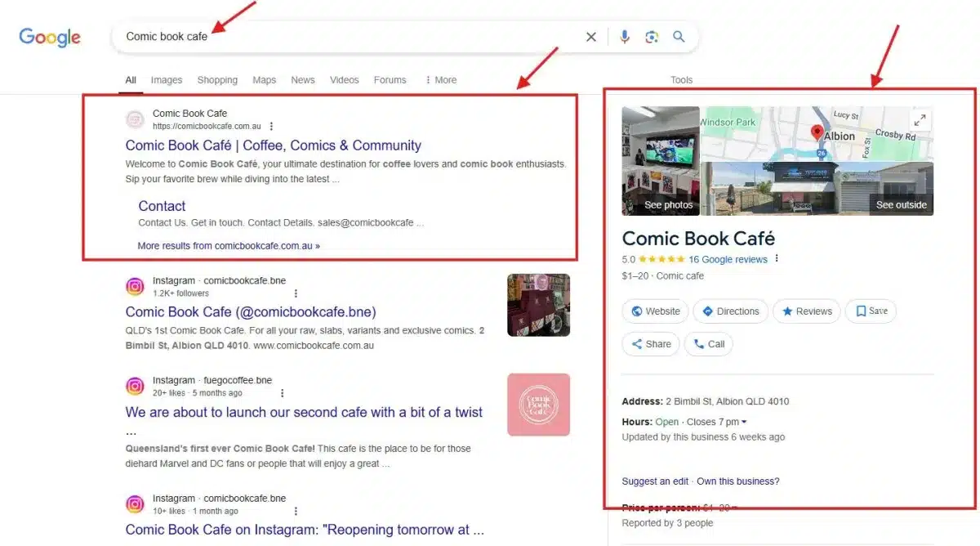Switch to the Maps tab

click(265, 80)
